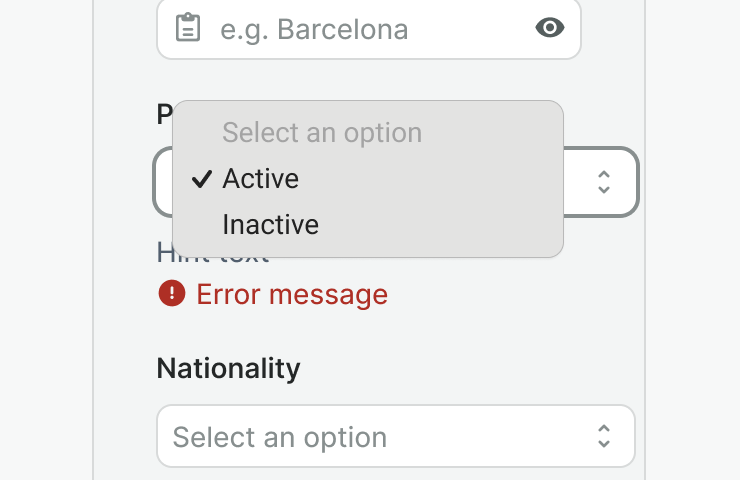Click the greyed "Select an option" list placeholder
Image resolution: width=740 pixels, height=480 pixels.
pos(321,133)
